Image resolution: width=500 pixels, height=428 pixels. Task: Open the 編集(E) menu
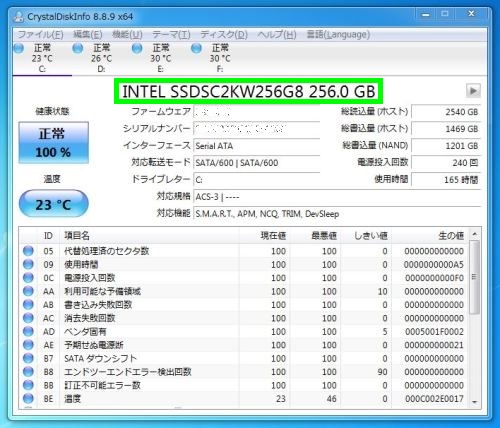(88, 35)
